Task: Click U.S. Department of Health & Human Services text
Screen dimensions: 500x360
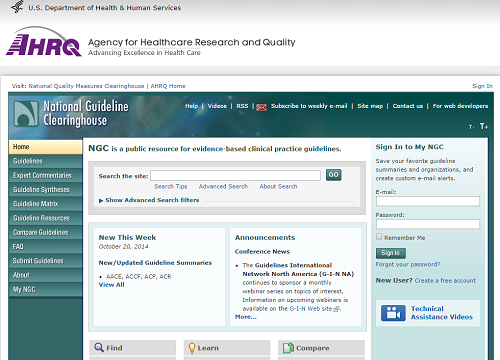Action: [x=105, y=8]
